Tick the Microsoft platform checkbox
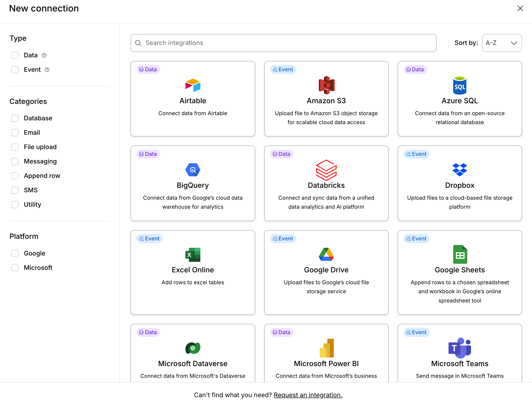This screenshot has height=403, width=532. [15, 268]
